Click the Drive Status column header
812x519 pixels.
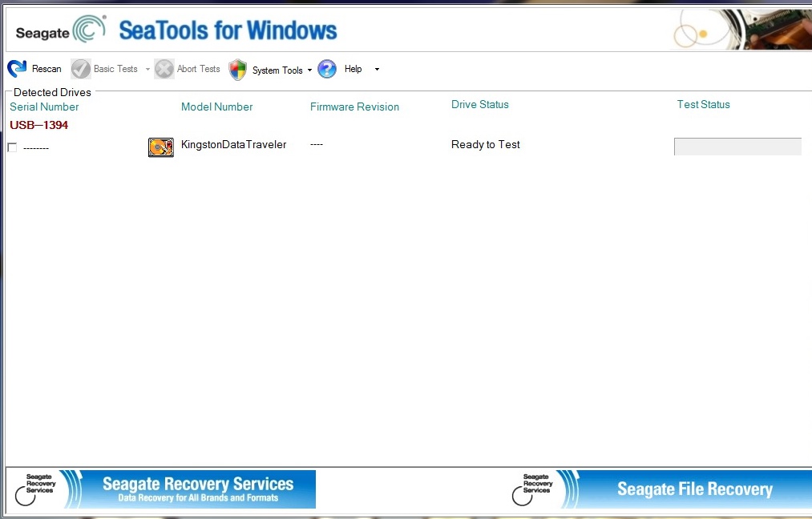480,105
